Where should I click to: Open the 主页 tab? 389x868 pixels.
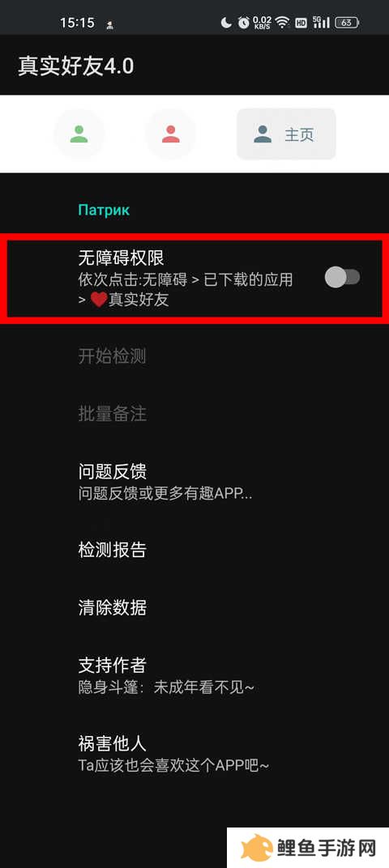pos(287,134)
